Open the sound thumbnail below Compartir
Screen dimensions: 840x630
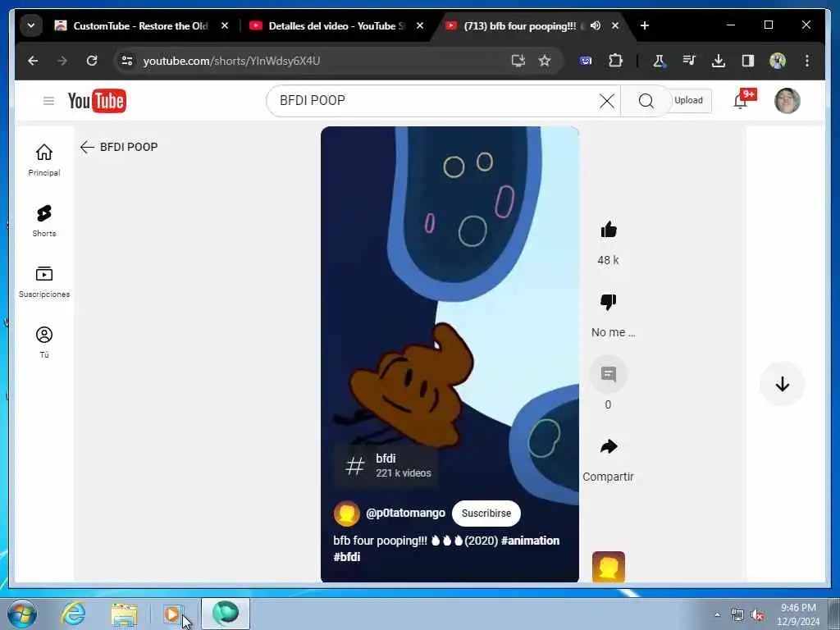[x=609, y=567]
